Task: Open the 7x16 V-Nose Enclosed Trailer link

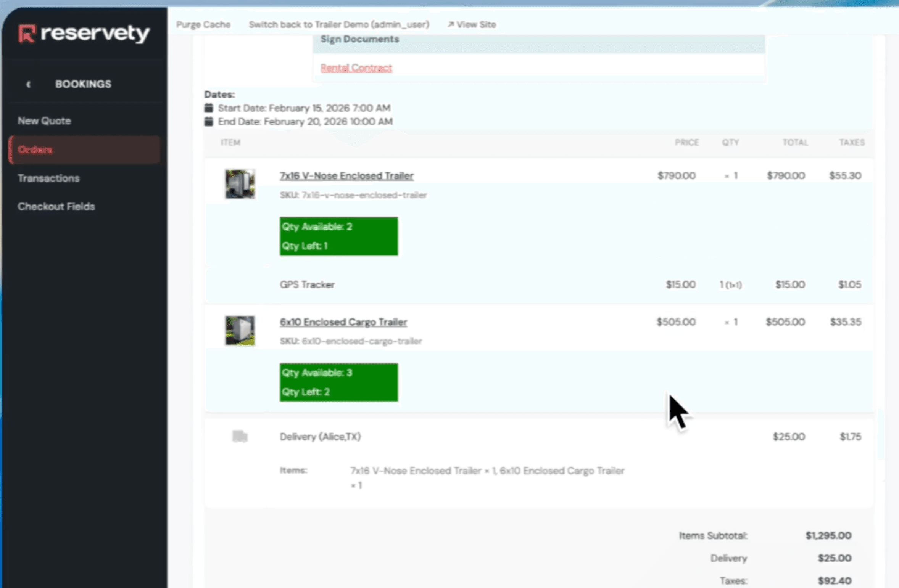Action: [346, 176]
